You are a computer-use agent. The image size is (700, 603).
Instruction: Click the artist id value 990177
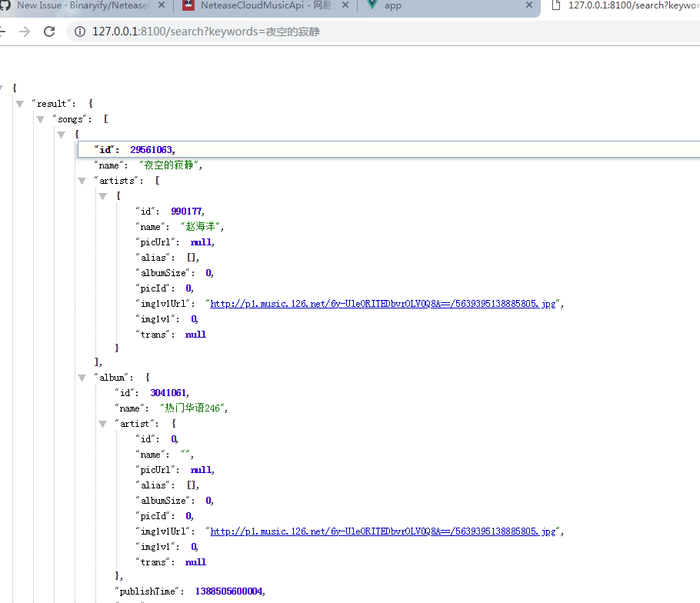pyautogui.click(x=186, y=211)
